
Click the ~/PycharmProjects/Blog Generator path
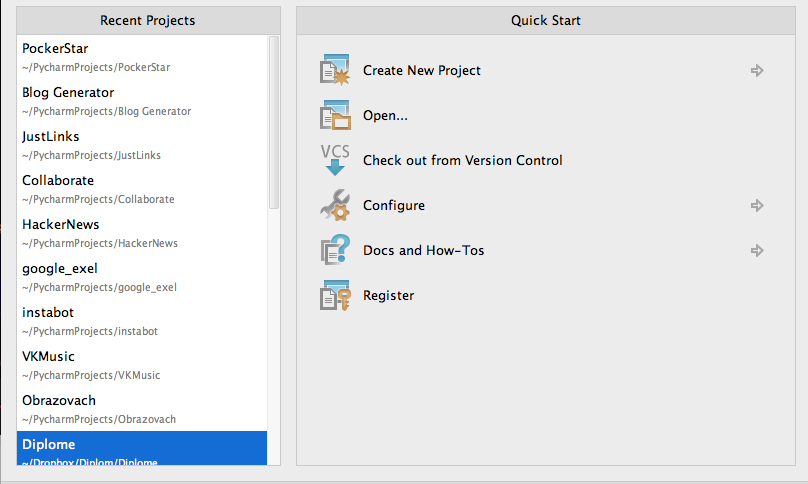tap(106, 111)
